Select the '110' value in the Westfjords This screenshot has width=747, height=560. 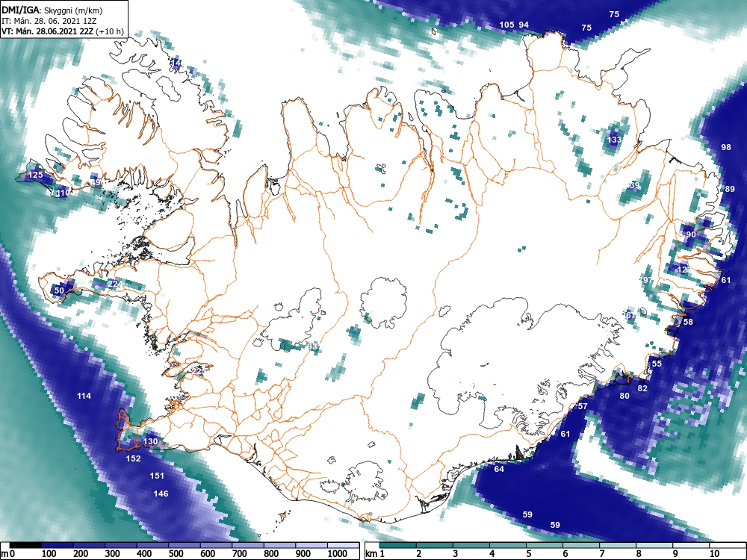click(x=63, y=193)
